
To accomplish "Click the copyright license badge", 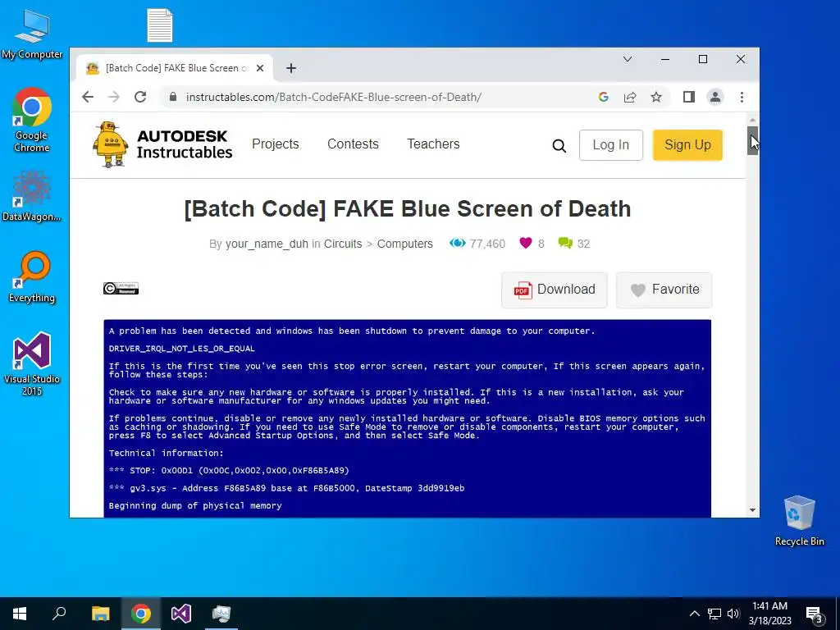I will pyautogui.click(x=121, y=288).
